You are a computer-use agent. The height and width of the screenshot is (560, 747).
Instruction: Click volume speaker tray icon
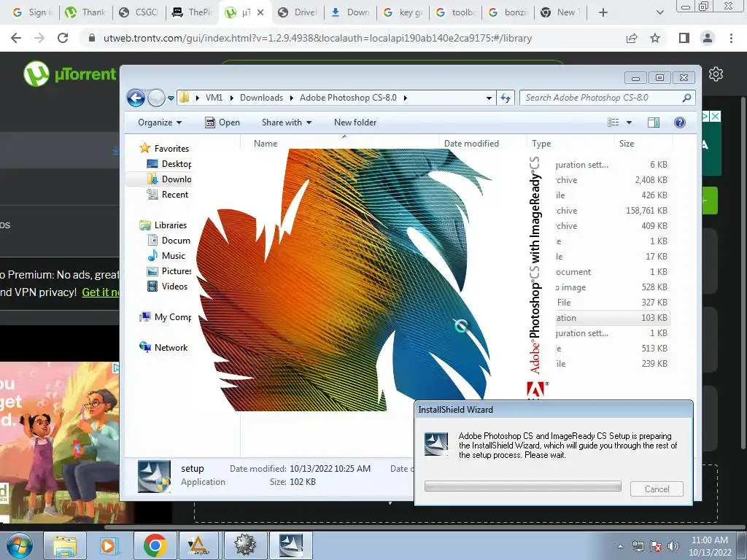click(673, 546)
